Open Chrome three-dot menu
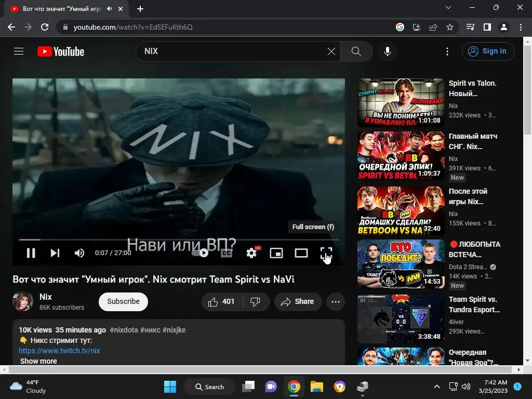 521,27
